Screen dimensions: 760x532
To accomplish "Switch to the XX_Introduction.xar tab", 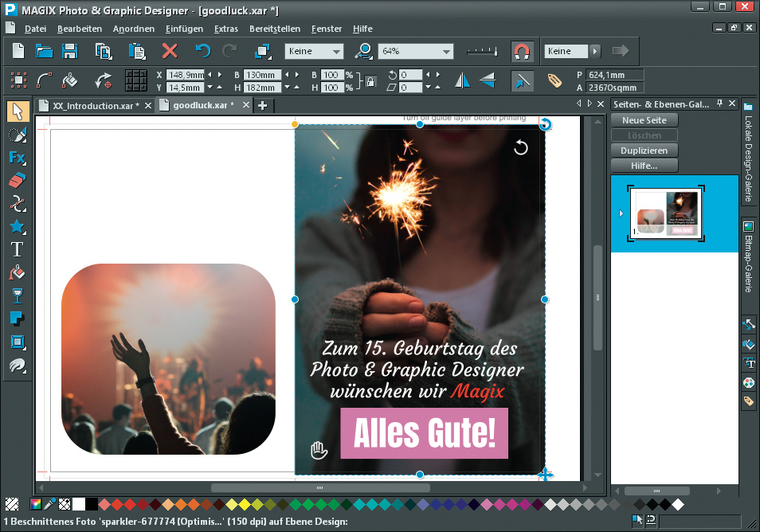I will (96, 105).
